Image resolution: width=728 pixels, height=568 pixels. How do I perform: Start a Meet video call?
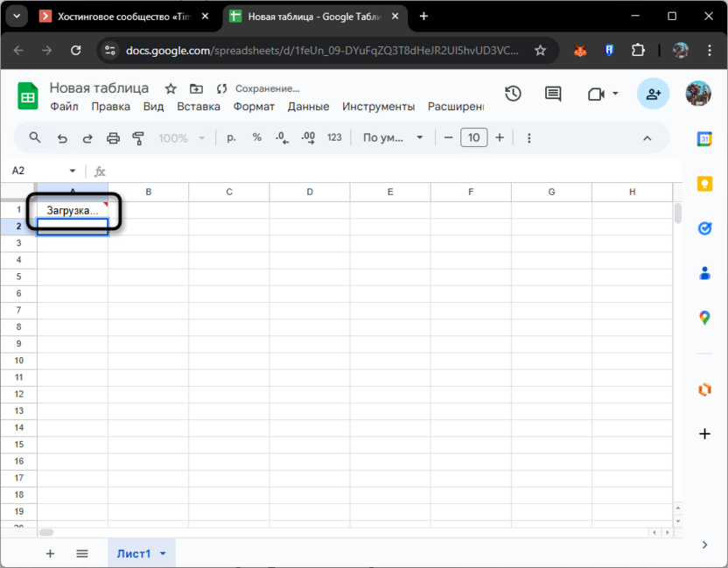click(x=596, y=95)
